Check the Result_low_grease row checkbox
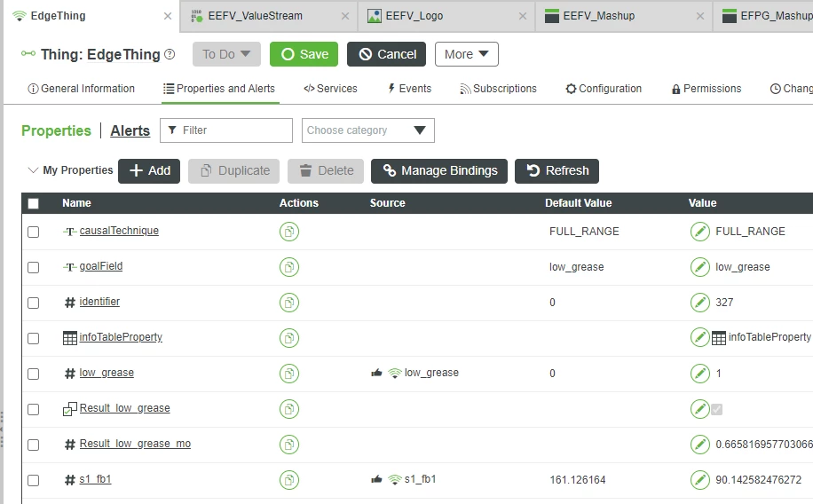This screenshot has width=813, height=504. 33,410
